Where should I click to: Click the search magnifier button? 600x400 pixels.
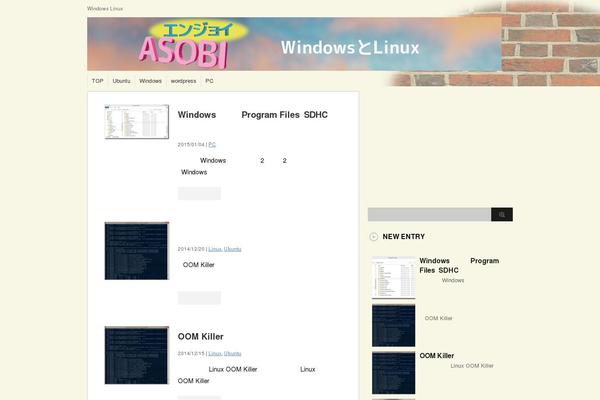point(502,215)
